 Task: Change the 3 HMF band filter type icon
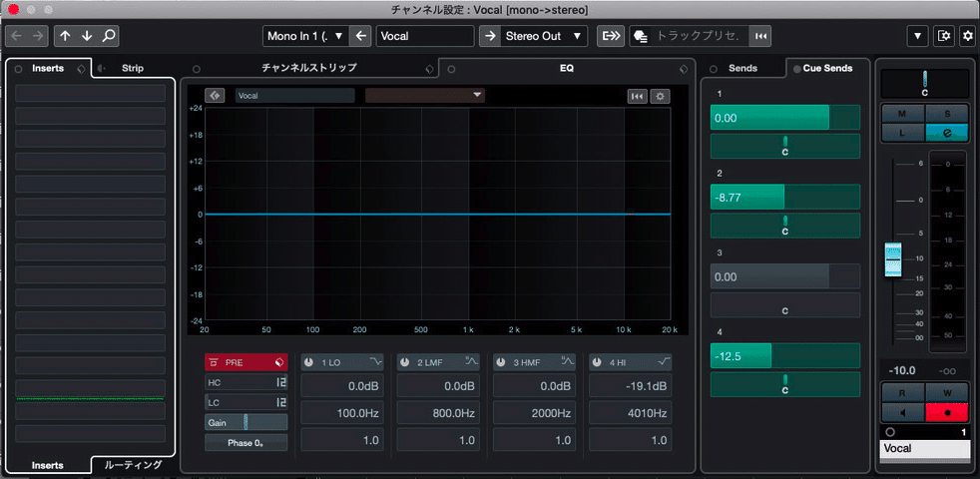point(568,362)
